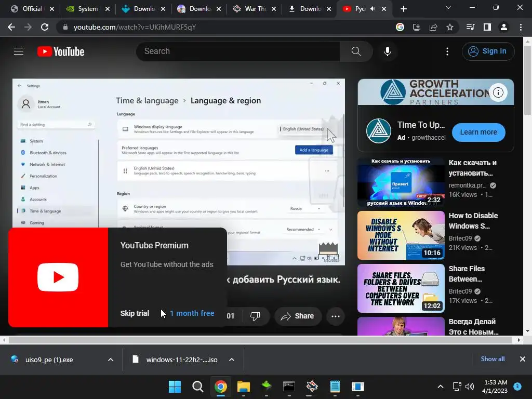Image resolution: width=532 pixels, height=399 pixels.
Task: Dislike the video with thumbs down
Action: [255, 316]
